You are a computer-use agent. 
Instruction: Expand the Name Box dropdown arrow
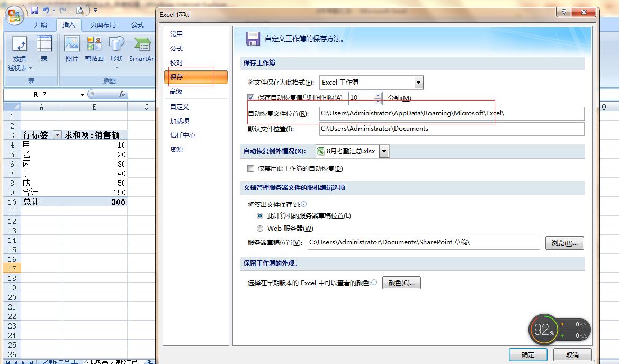tap(82, 95)
